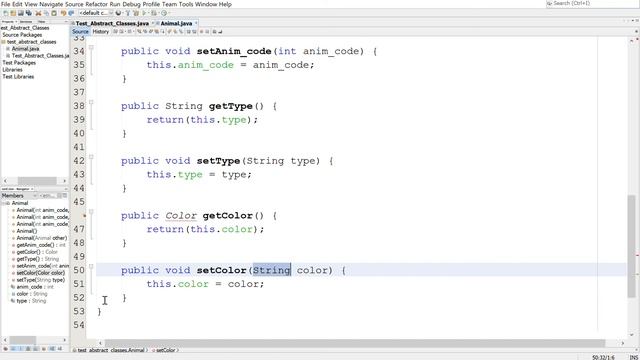Collapse the setColor method fold
The height and width of the screenshot is (360, 640).
coord(91,266)
